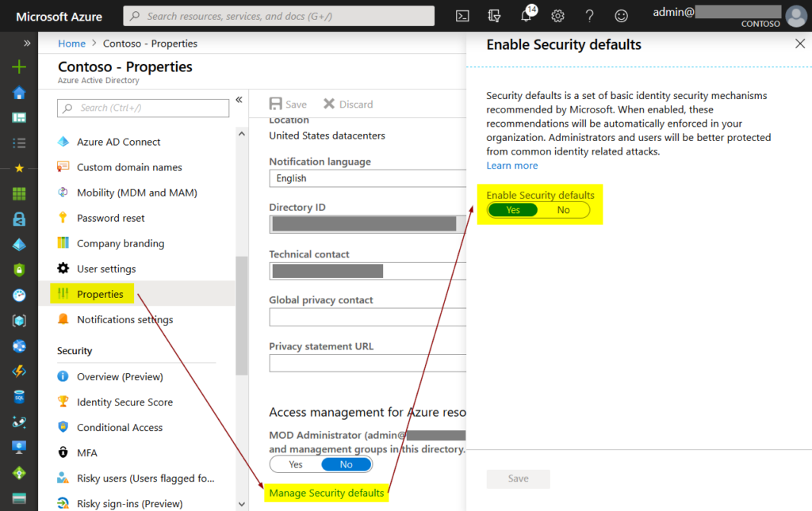Collapse the blade menu with the double chevron
This screenshot has width=812, height=511.
coord(239,100)
